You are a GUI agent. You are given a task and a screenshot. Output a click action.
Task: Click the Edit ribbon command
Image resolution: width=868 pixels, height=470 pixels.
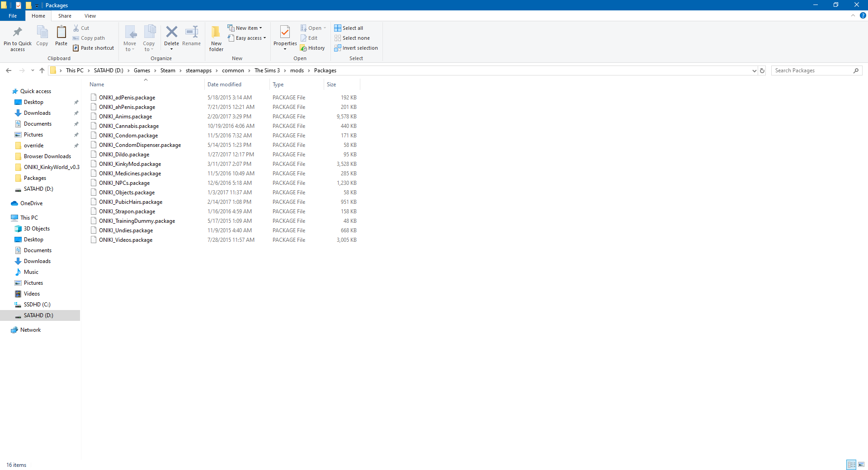pyautogui.click(x=309, y=38)
